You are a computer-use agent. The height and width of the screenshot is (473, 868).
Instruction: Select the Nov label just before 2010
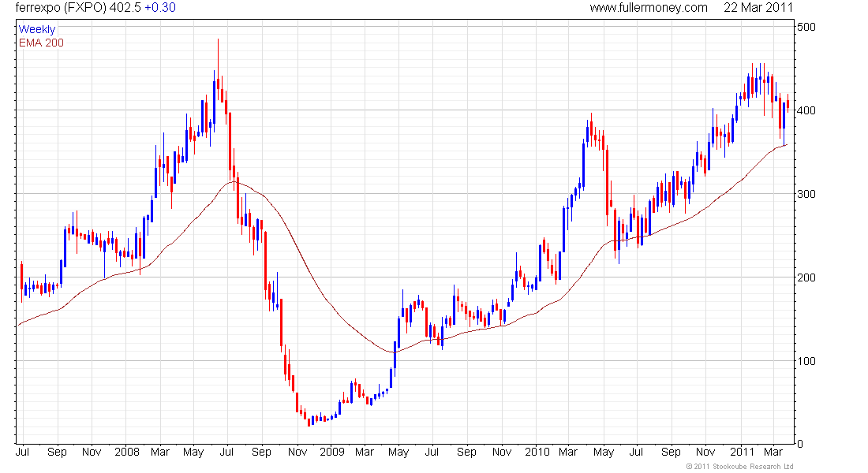(502, 452)
